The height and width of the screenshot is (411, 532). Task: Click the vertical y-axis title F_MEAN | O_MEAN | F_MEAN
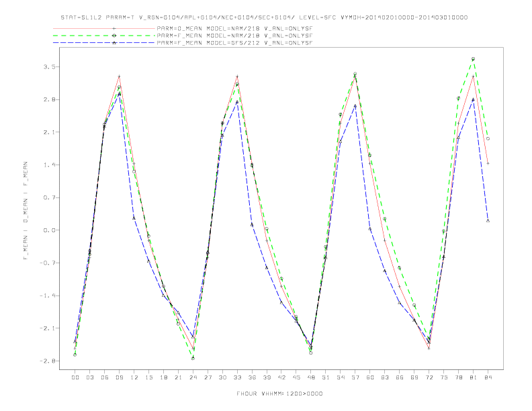26,211
